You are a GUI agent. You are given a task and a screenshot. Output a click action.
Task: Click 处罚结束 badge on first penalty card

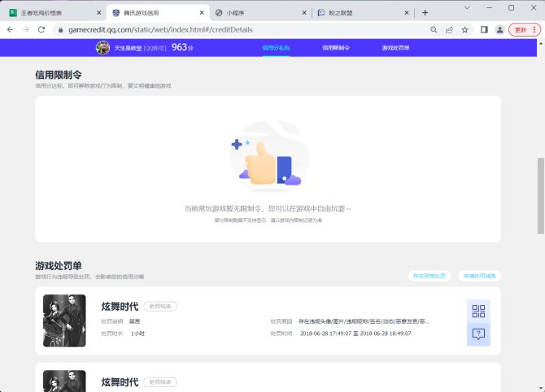[160, 307]
